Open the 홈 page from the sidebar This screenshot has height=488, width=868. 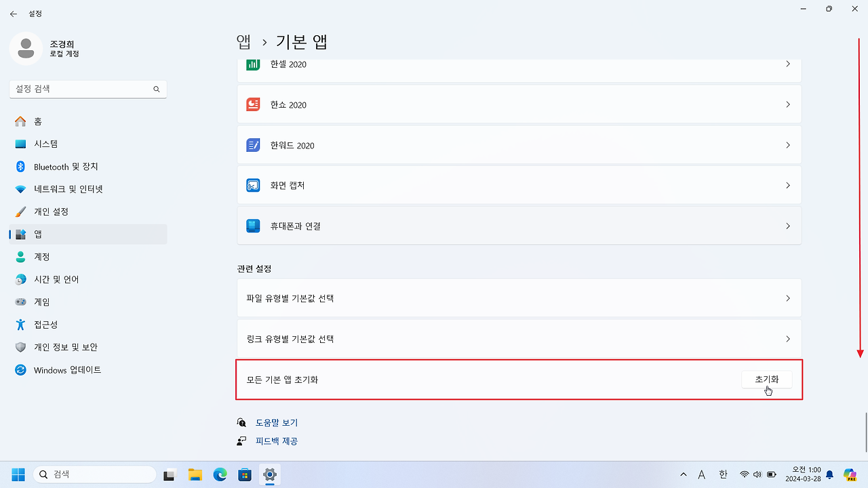(88, 121)
